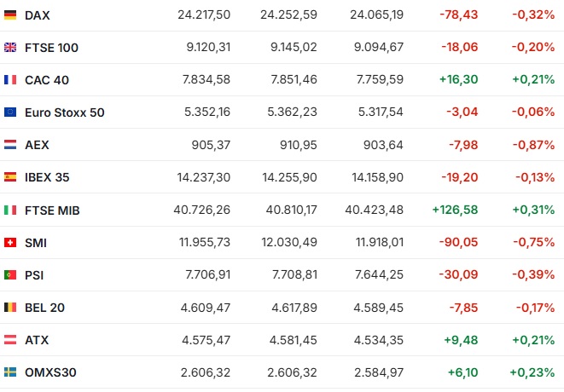Screen dimensions: 564x392
Task: Click the Belgian flag icon beside BEL 20
Action: [10, 307]
